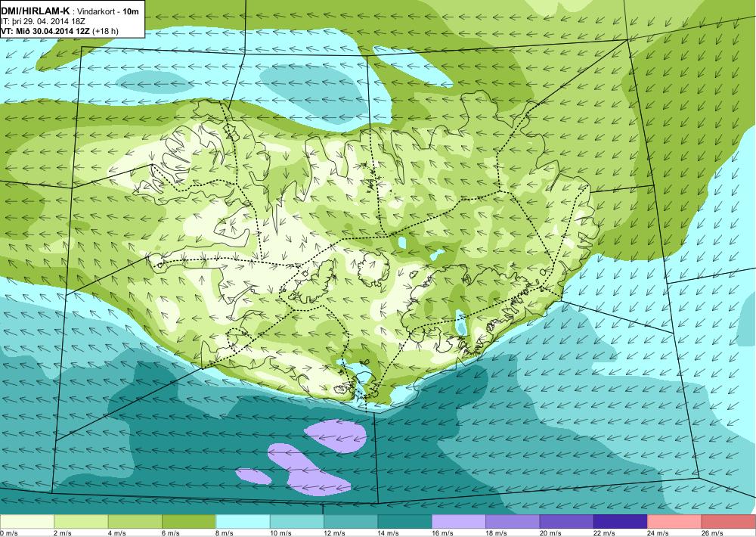Click the "(+18 h)" forecast offset text
The image size is (756, 537).
105,31
